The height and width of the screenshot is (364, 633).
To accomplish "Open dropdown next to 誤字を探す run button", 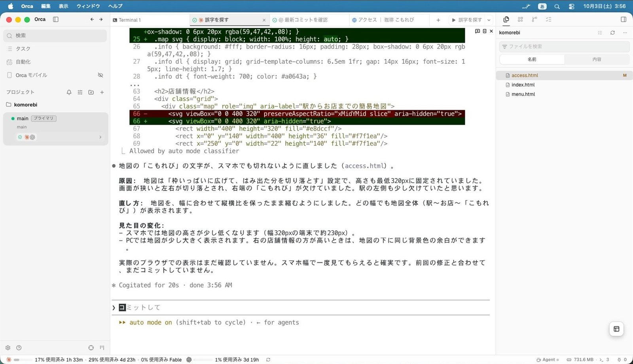I will click(x=489, y=20).
